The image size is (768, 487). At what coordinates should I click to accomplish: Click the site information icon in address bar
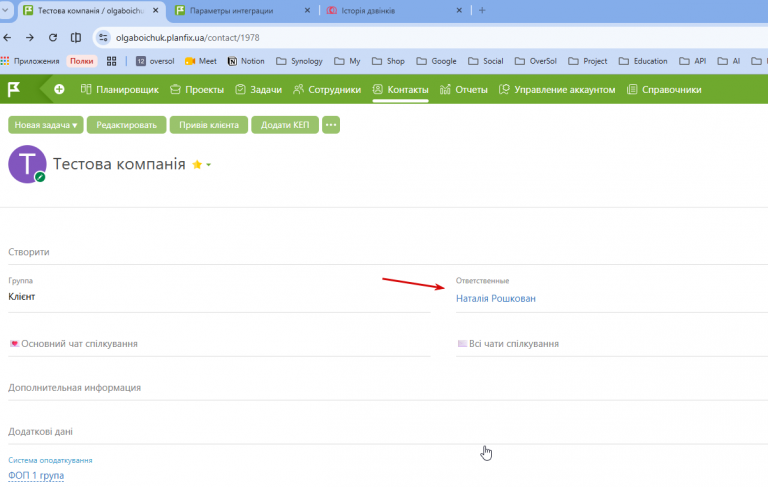click(x=103, y=38)
